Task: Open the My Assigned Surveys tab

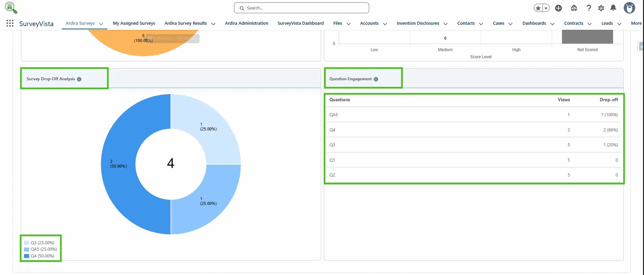Action: click(x=134, y=23)
